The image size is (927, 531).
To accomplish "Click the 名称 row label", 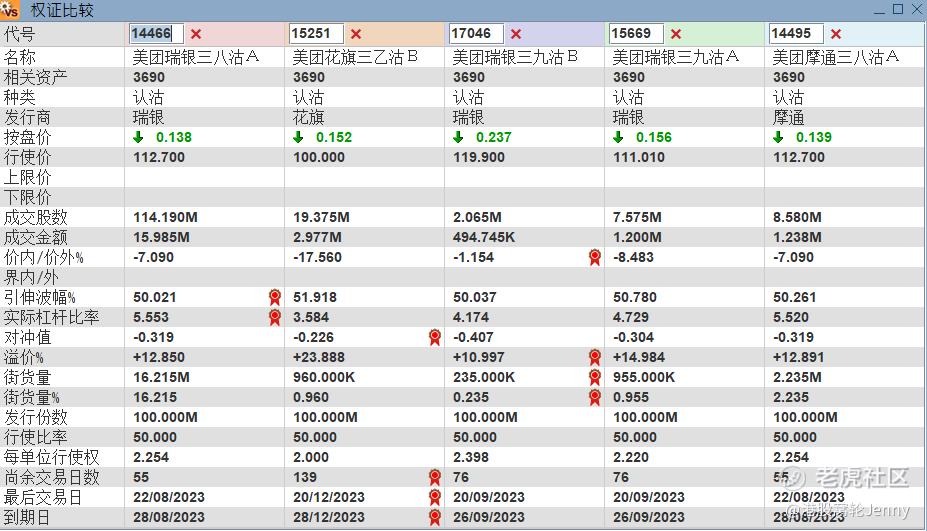I will point(20,57).
